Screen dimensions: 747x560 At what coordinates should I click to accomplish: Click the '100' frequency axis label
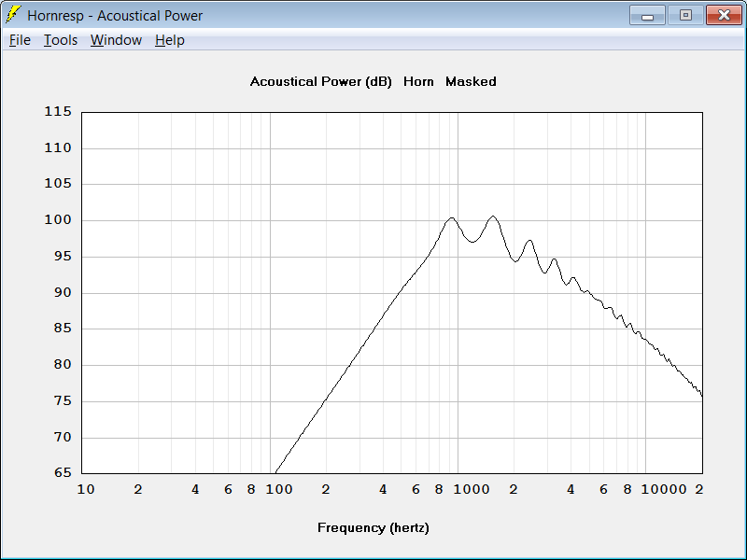click(279, 489)
